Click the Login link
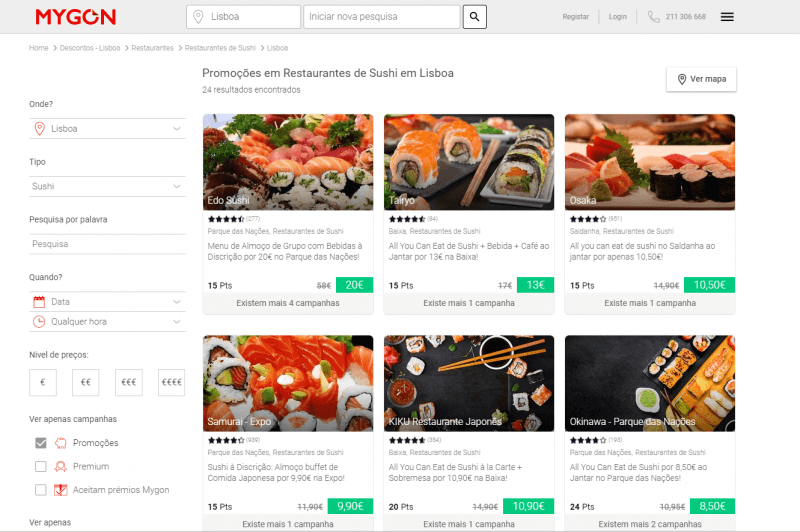Screen dimensions: 800x532 coord(617,17)
